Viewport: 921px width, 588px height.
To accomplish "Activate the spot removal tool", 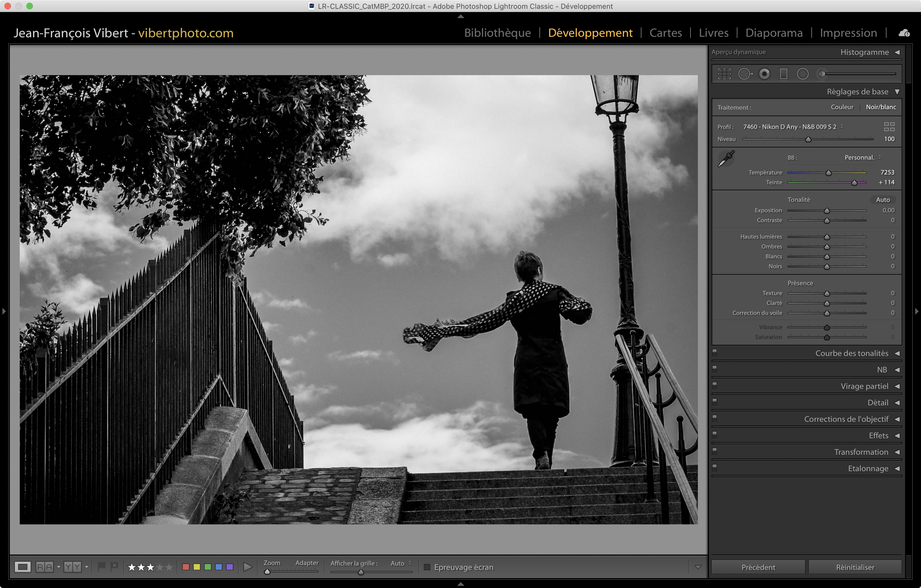I will (x=745, y=74).
